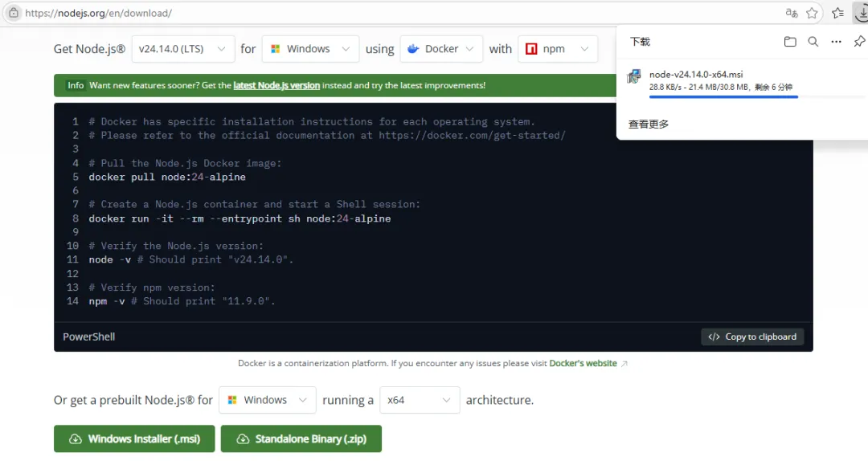Copy code with Copy to clipboard button

pyautogui.click(x=752, y=337)
